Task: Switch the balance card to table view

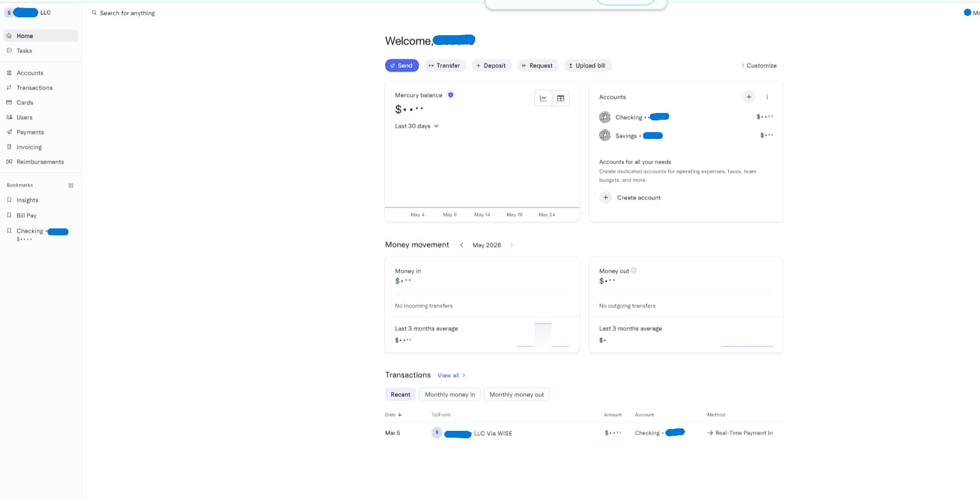Action: pyautogui.click(x=560, y=98)
